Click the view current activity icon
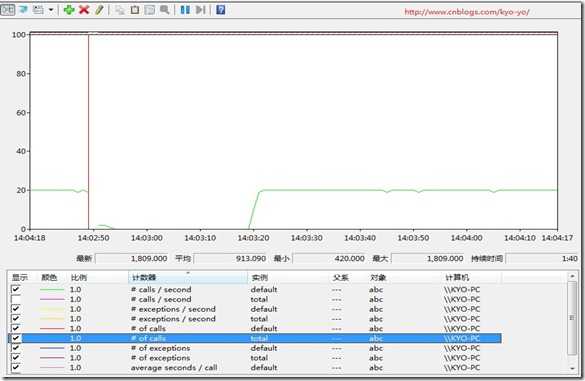Screen dimensions: 585x381 [7, 10]
